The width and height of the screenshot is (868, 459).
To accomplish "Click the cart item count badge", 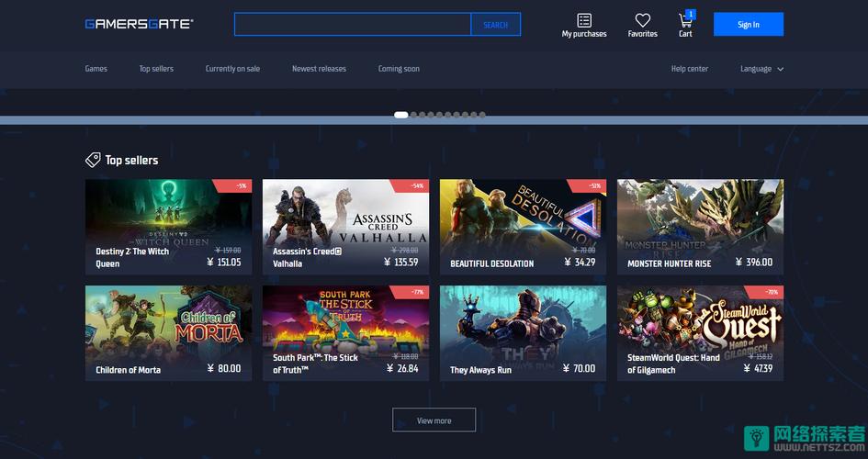I will 691,15.
